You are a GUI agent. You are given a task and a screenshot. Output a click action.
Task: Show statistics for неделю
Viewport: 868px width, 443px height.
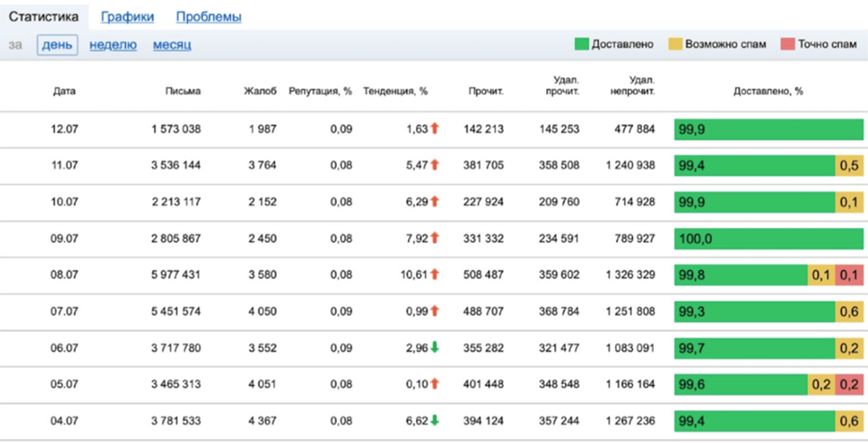(x=113, y=45)
